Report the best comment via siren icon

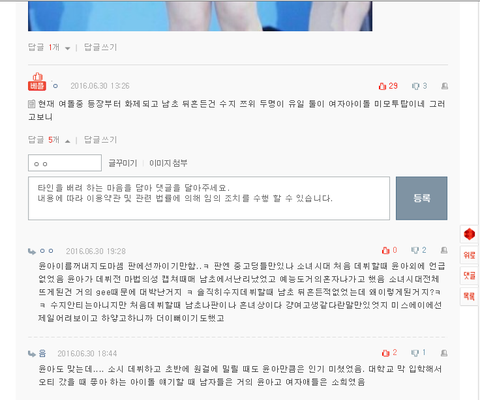(444, 86)
